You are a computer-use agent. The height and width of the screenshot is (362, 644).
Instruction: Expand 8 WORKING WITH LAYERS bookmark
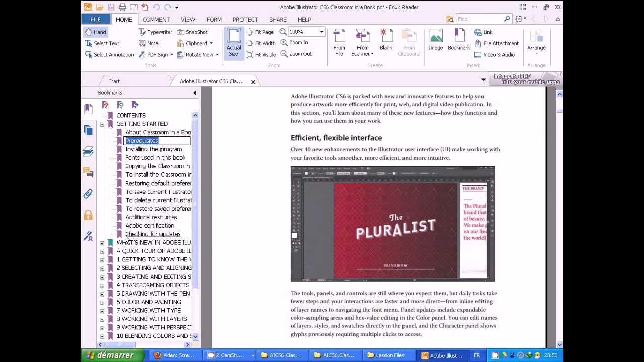[x=102, y=319]
